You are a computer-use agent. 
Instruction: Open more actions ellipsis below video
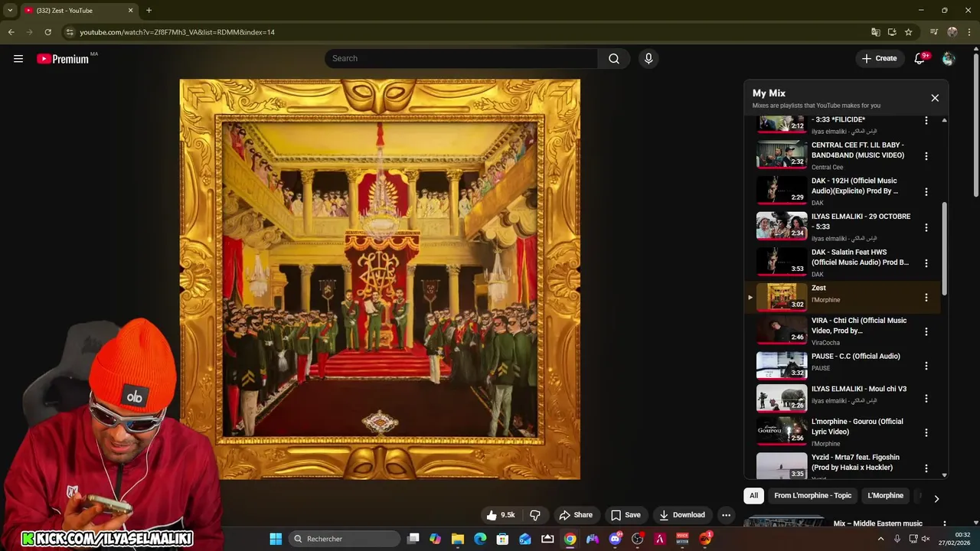(726, 515)
